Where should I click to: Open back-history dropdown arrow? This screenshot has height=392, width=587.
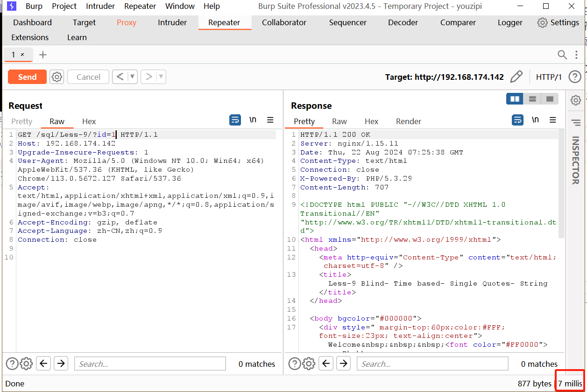[x=132, y=77]
